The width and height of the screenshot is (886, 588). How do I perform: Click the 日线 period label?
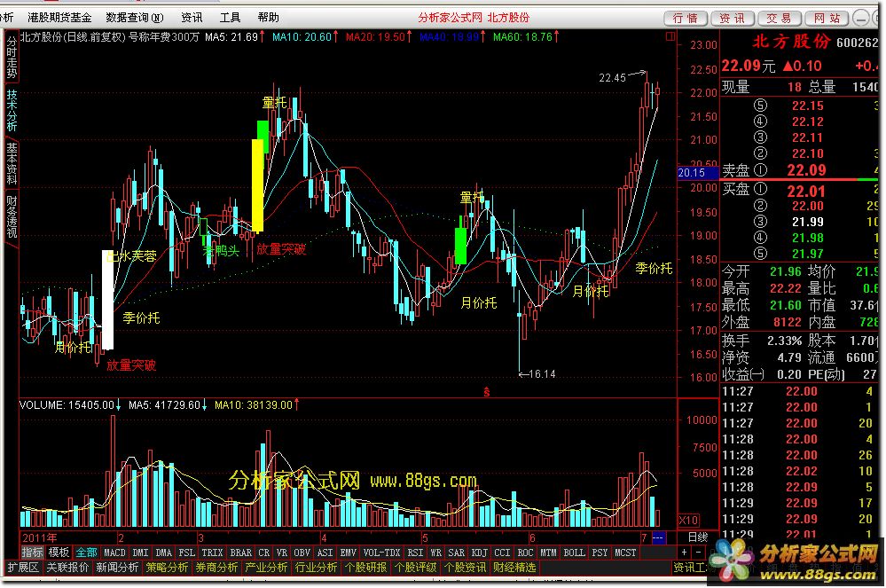(x=698, y=537)
